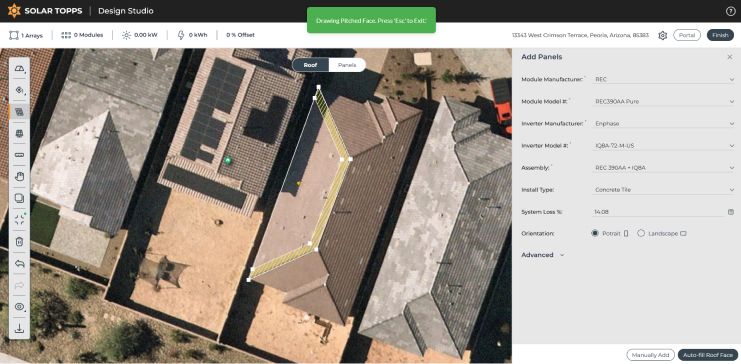Click the Finish button
This screenshot has width=741, height=364.
click(720, 35)
